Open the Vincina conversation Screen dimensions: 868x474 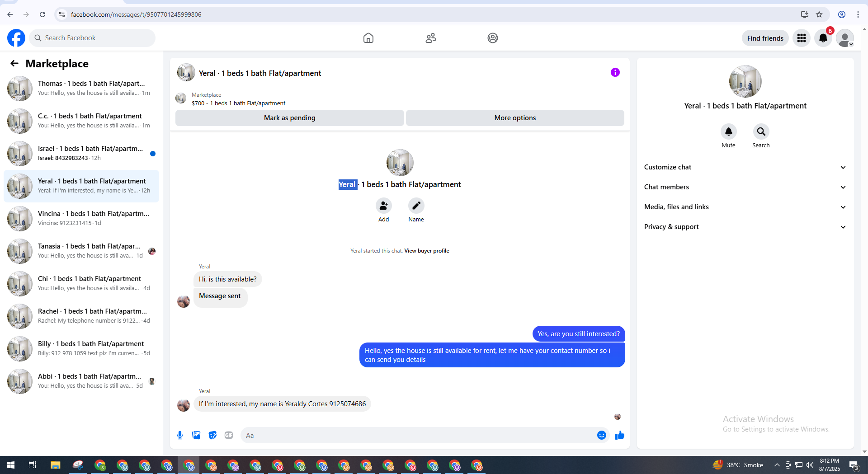(x=81, y=219)
